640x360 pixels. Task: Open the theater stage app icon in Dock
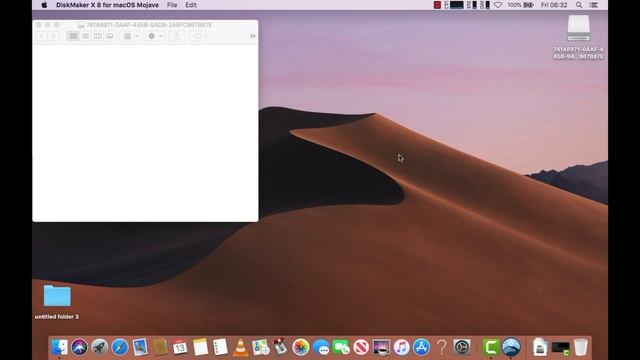381,347
